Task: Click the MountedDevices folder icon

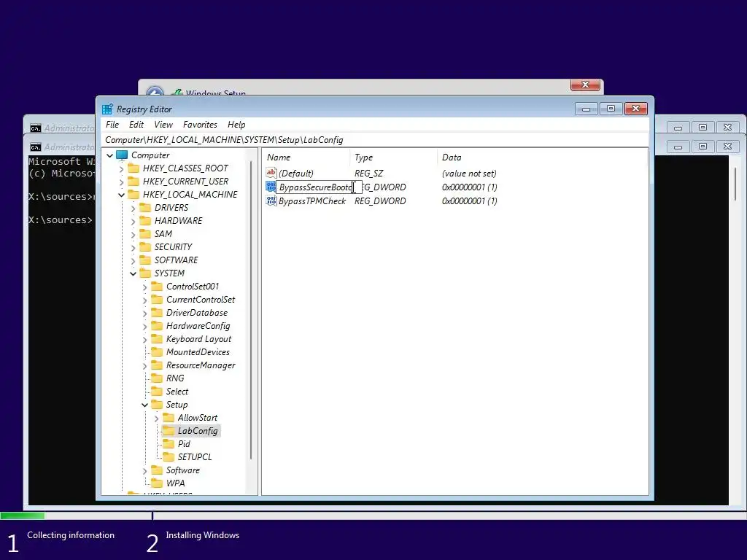Action: click(x=157, y=352)
